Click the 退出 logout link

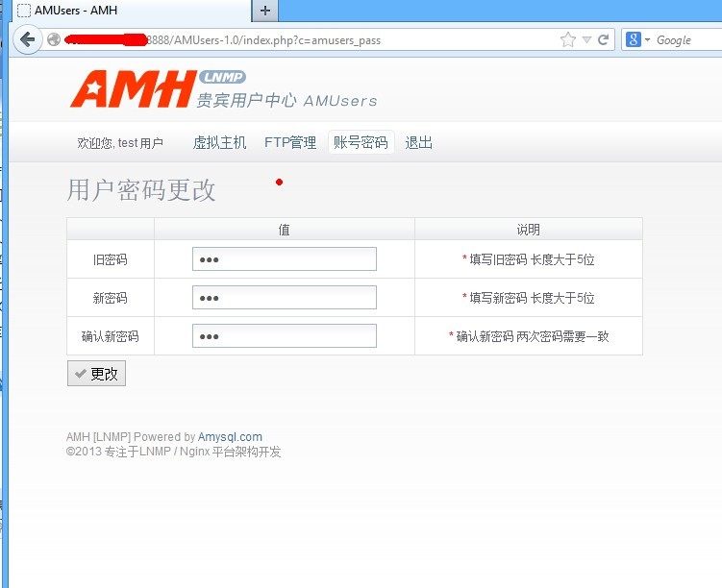[418, 142]
